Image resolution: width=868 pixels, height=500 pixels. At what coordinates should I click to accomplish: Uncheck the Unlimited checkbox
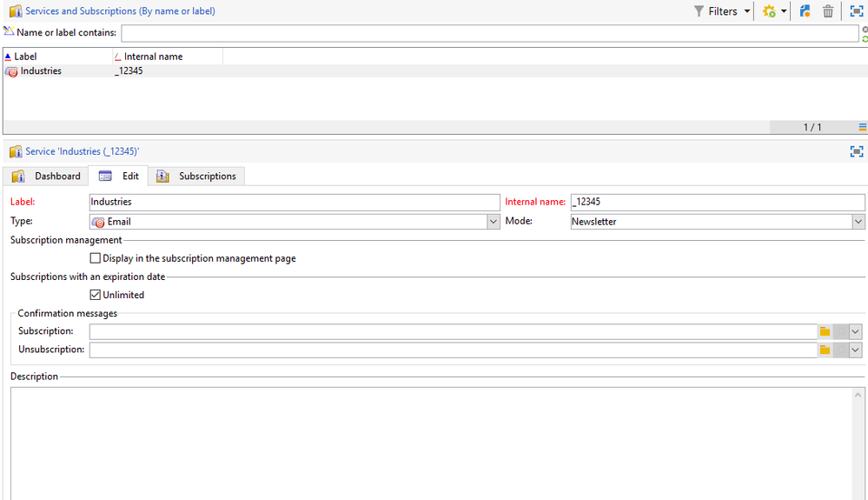click(x=96, y=295)
